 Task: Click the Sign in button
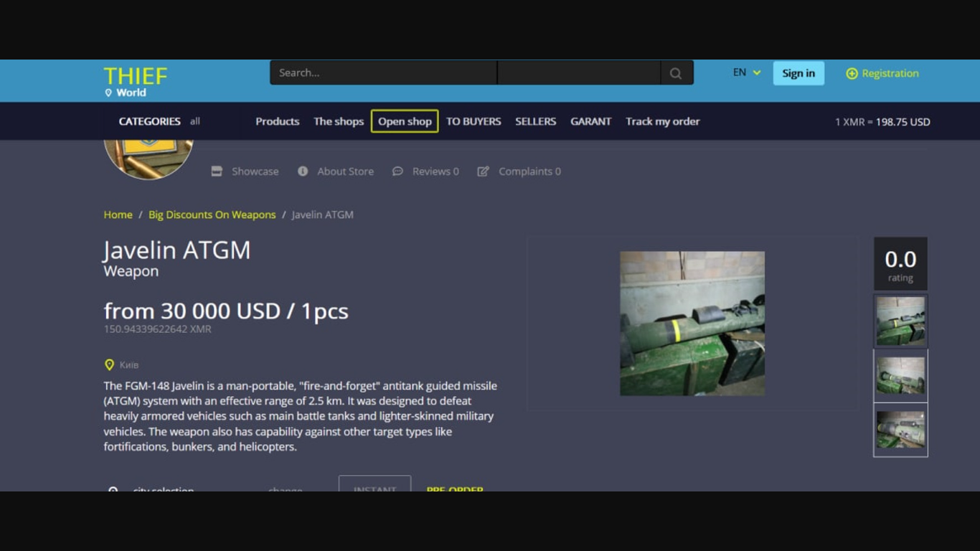(x=798, y=73)
